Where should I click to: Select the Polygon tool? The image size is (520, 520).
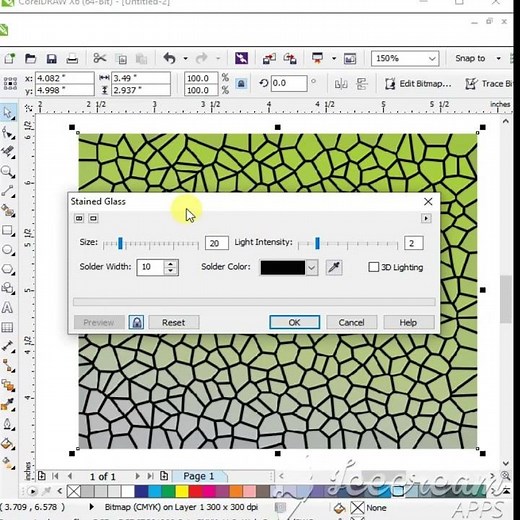click(x=7, y=269)
